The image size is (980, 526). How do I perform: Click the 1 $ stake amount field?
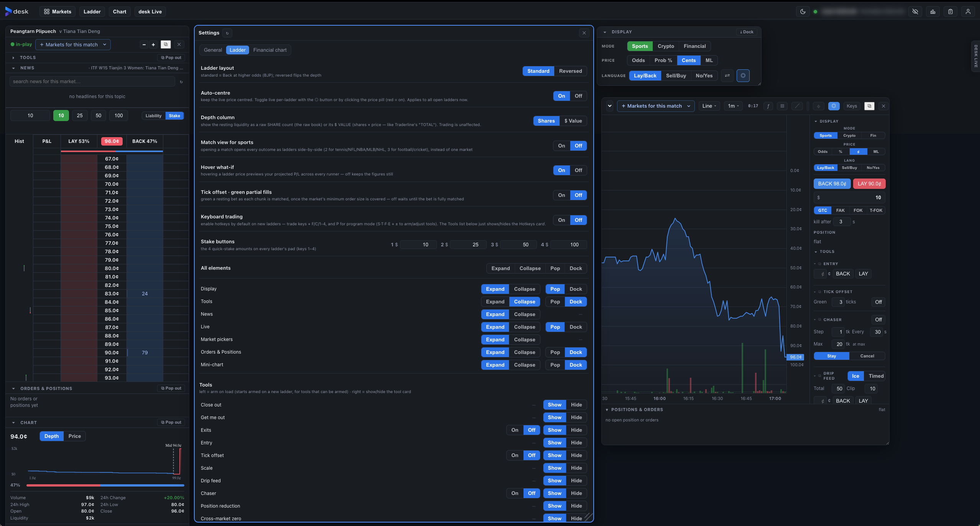click(418, 244)
